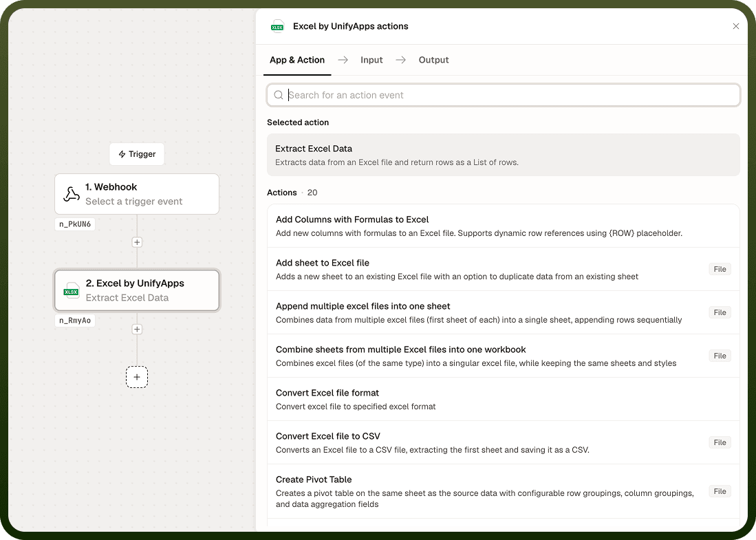Open the Input tab
Screen dimensions: 756x540
pos(371,60)
